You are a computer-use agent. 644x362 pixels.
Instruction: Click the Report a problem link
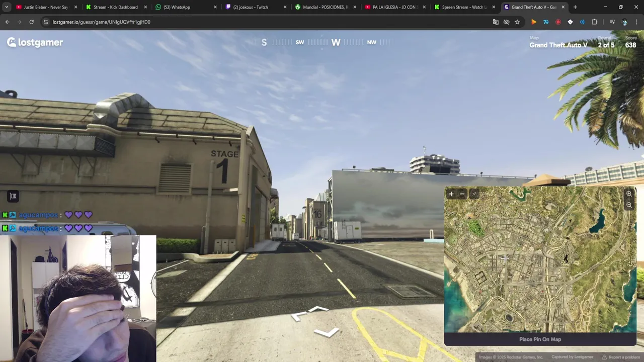tap(621, 357)
